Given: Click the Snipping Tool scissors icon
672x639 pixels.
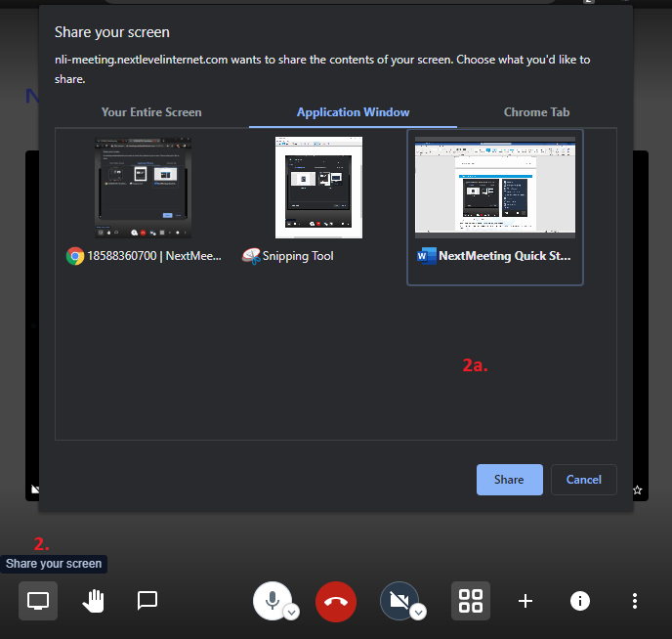Looking at the screenshot, I should pos(251,256).
